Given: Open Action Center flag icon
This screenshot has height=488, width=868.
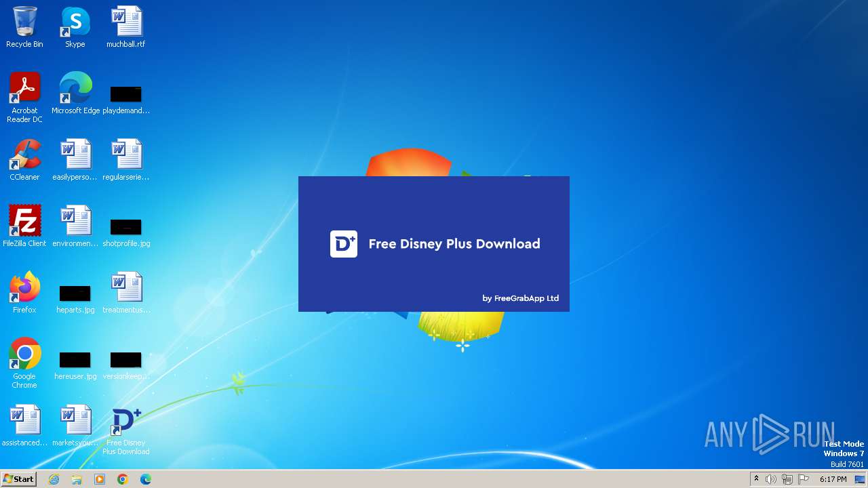Looking at the screenshot, I should click(804, 479).
